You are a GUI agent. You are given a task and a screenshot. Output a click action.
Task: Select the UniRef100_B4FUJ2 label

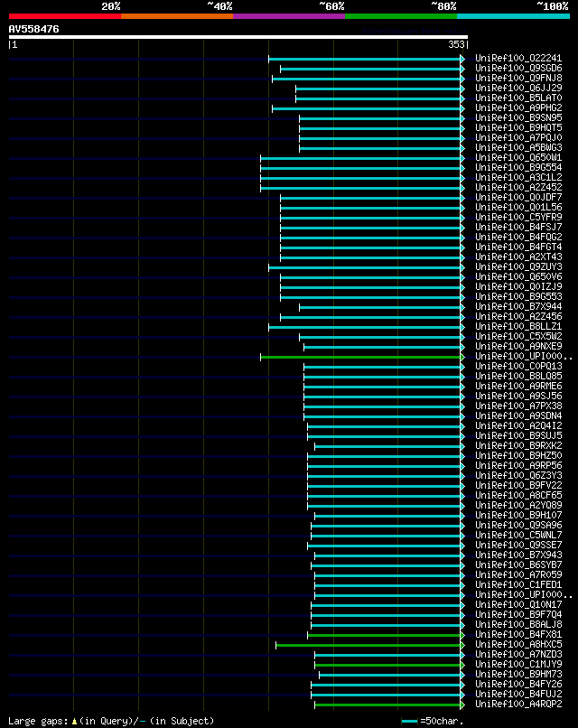518,694
